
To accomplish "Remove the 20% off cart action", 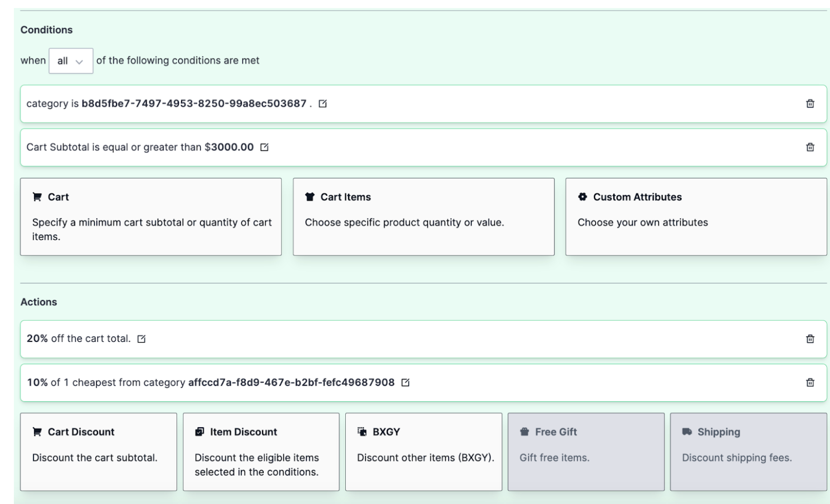I will click(x=810, y=339).
